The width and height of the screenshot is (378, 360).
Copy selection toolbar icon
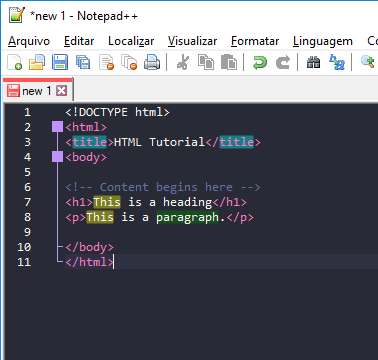[206, 62]
